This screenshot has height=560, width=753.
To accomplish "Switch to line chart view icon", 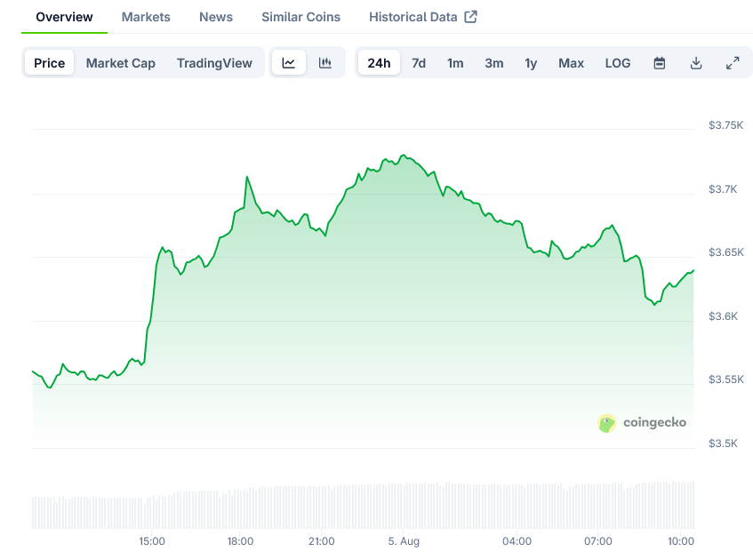I will (289, 63).
